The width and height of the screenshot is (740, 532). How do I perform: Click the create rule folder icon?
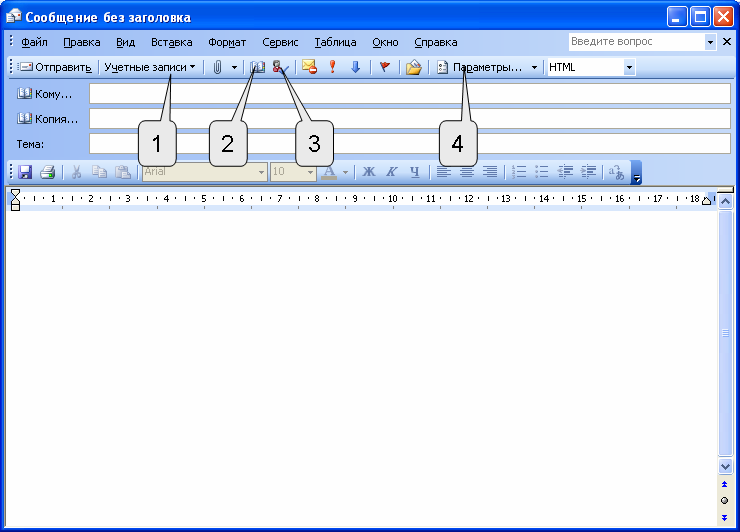pos(413,67)
